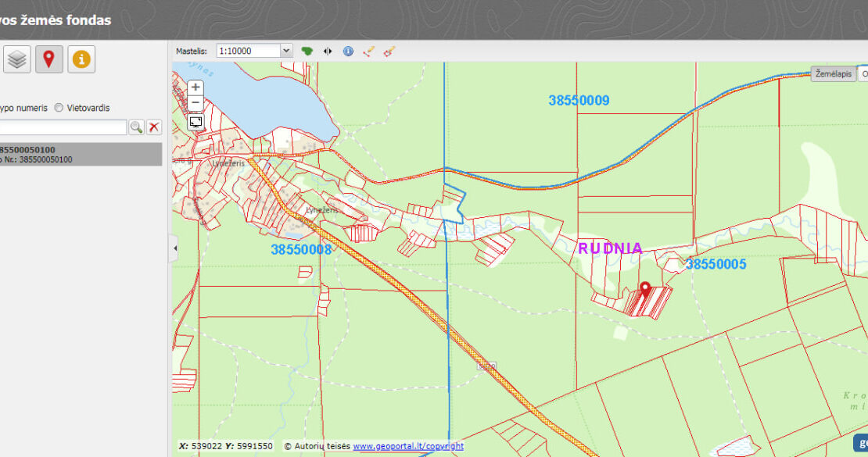This screenshot has height=457, width=868.
Task: Open the map layers panel
Action: click(17, 59)
